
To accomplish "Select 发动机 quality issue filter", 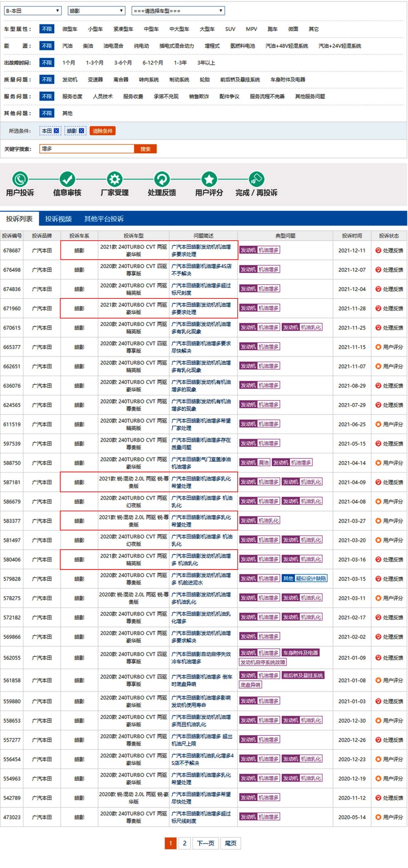I will pos(70,79).
